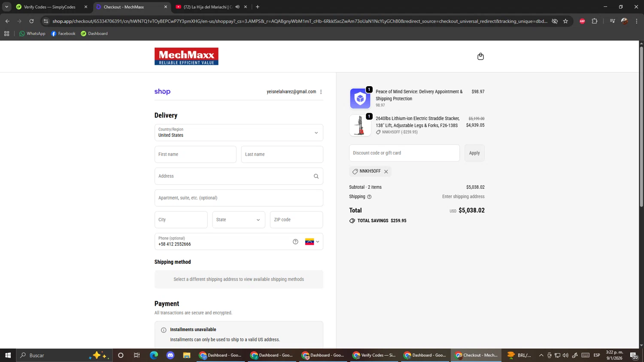Click the Apply discount button

(x=474, y=153)
